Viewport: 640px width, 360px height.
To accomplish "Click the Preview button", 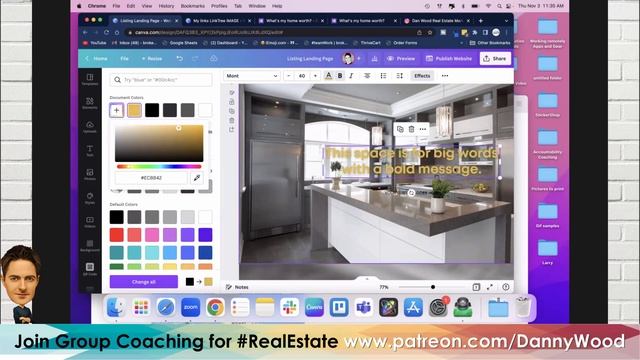I will click(x=401, y=58).
